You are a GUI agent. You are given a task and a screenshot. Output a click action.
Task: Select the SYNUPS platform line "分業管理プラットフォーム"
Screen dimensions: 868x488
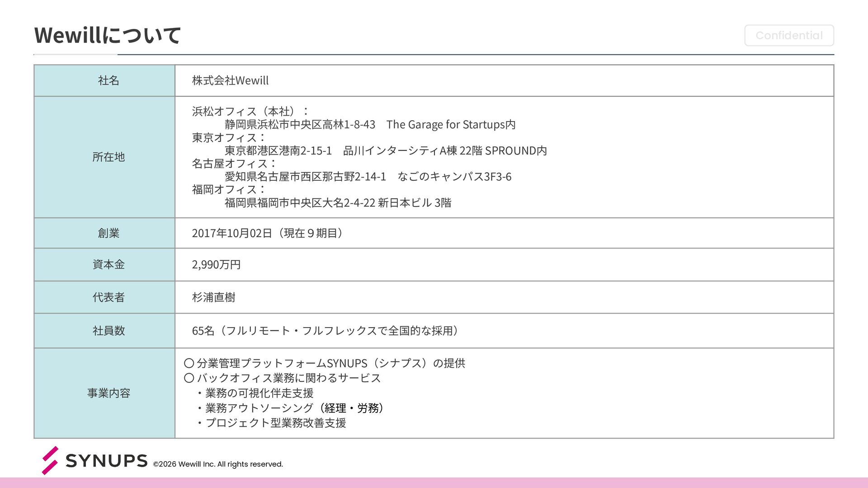pos(325,363)
